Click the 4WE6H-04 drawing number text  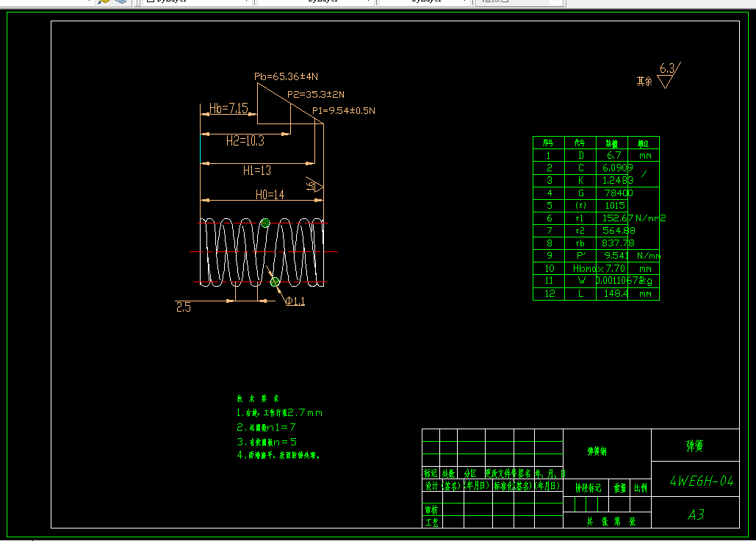point(701,481)
